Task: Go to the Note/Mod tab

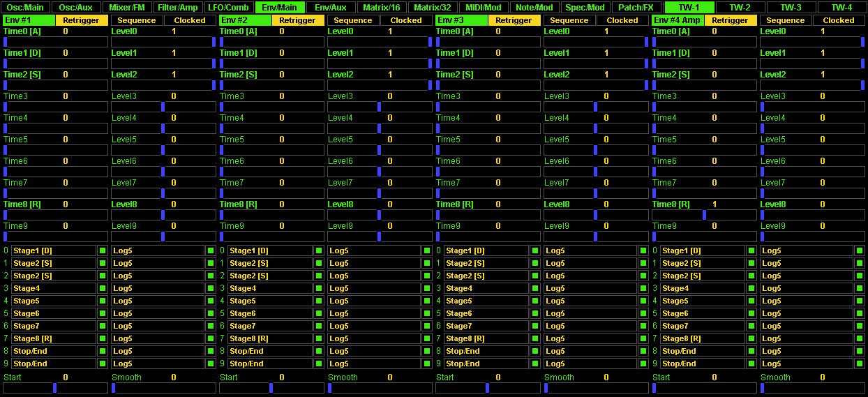Action: pyautogui.click(x=534, y=7)
